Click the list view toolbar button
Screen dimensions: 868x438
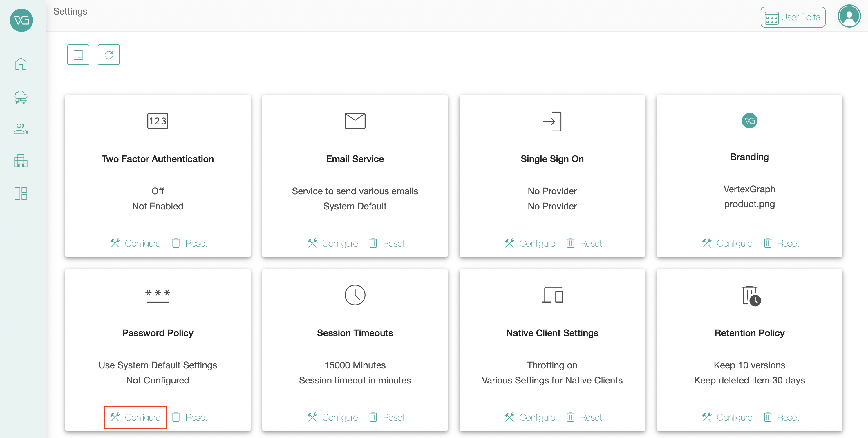78,55
